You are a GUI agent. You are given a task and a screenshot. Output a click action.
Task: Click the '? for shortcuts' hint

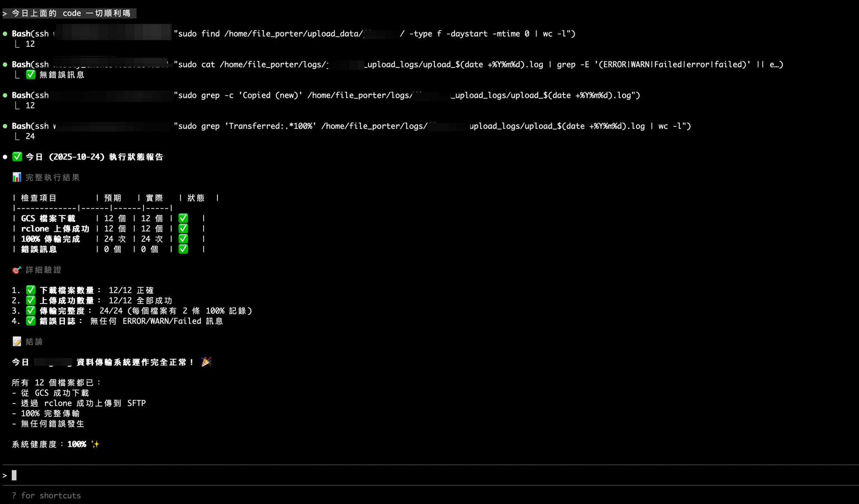[46, 495]
